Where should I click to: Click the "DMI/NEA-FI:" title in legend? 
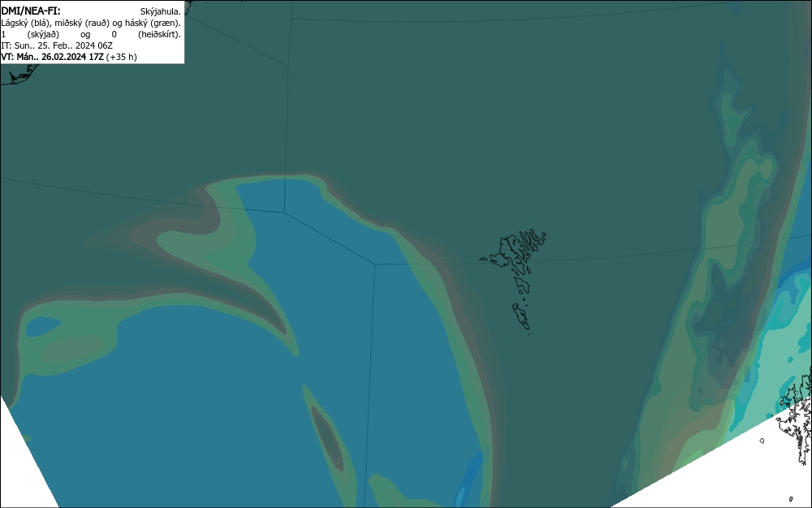pos(31,11)
